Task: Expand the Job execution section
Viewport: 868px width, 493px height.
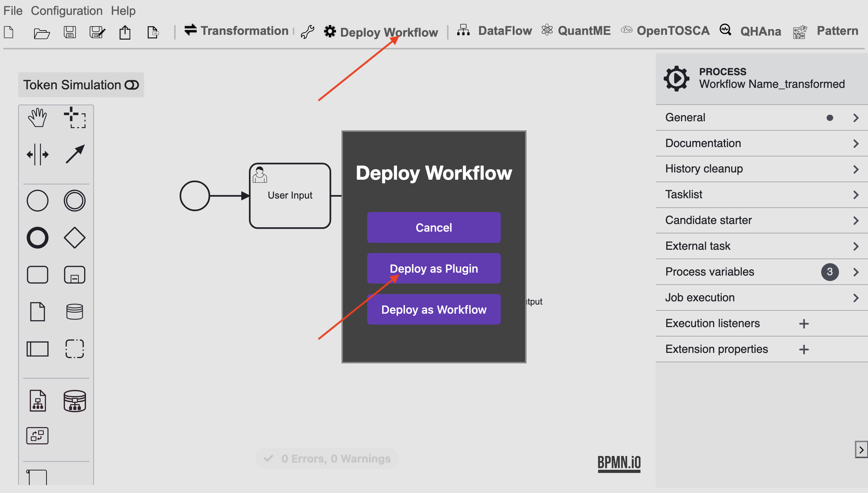Action: 761,298
